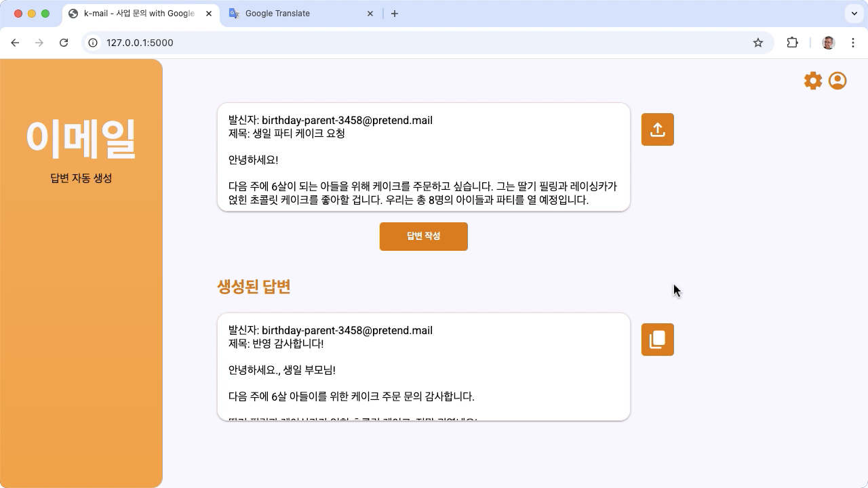Copy the generated reply using the copy icon
Image resolution: width=868 pixels, height=488 pixels.
tap(657, 339)
